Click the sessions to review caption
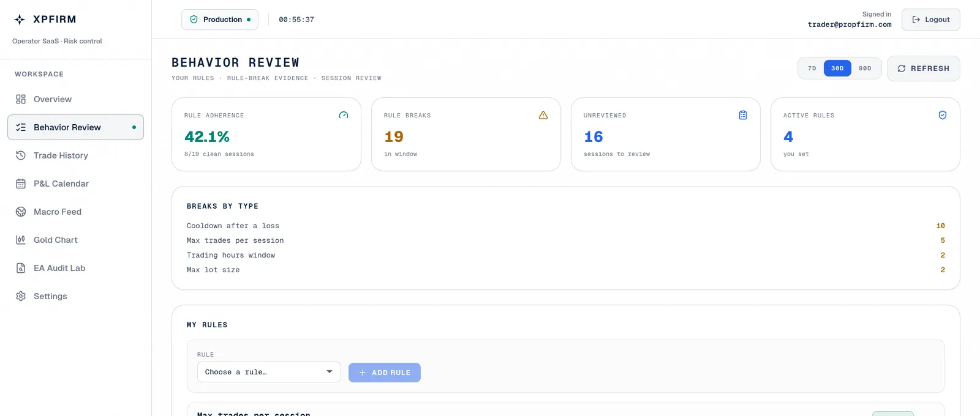980x416 pixels. [x=617, y=154]
